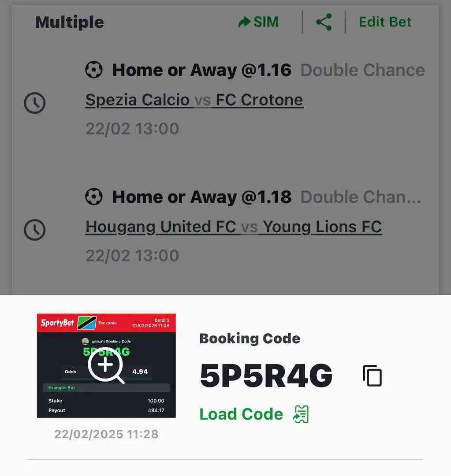Click the soccer ball icon beside @1.18 selection
451x476 pixels.
pos(94,197)
